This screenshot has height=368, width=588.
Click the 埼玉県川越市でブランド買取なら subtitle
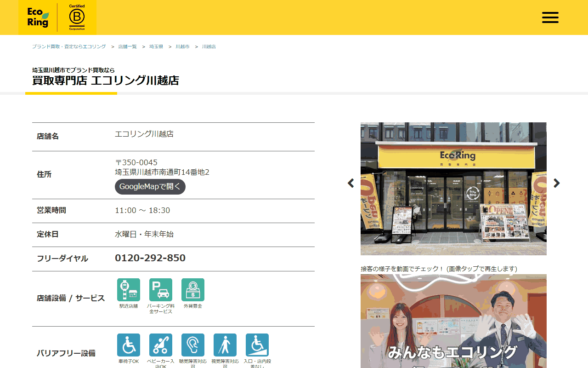73,70
